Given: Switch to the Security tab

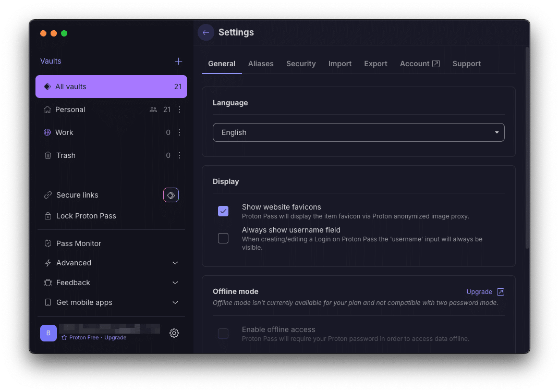Looking at the screenshot, I should point(301,64).
